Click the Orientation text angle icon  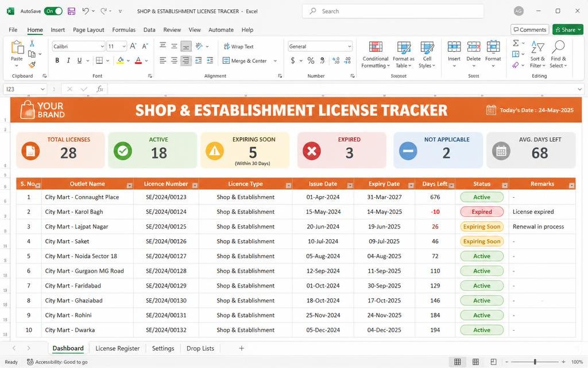(x=199, y=46)
